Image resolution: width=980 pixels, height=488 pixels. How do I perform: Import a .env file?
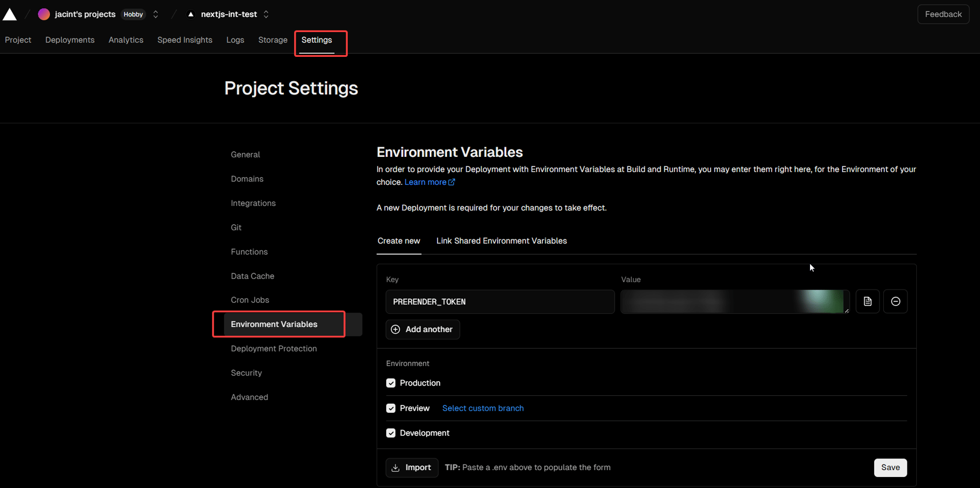click(x=412, y=467)
